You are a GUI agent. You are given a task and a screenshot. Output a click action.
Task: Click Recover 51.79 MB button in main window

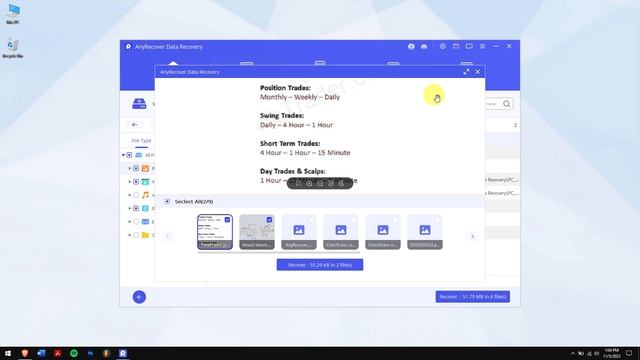[x=473, y=297]
